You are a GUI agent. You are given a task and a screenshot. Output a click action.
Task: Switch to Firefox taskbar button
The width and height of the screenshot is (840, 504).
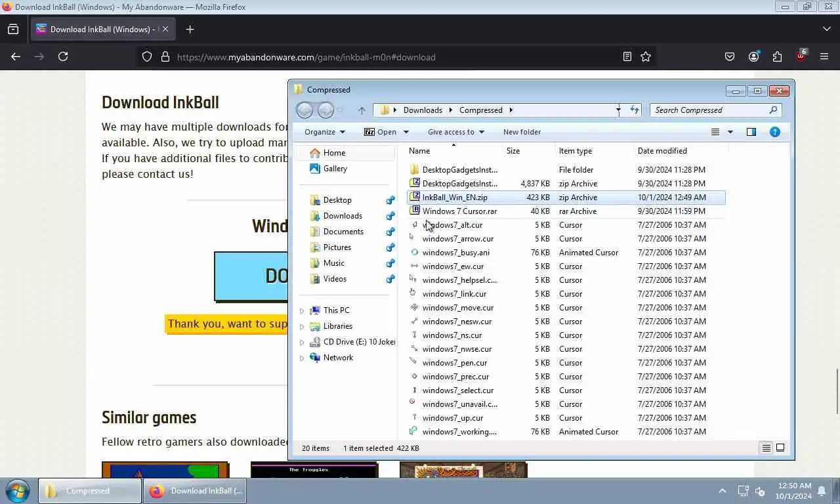[195, 491]
